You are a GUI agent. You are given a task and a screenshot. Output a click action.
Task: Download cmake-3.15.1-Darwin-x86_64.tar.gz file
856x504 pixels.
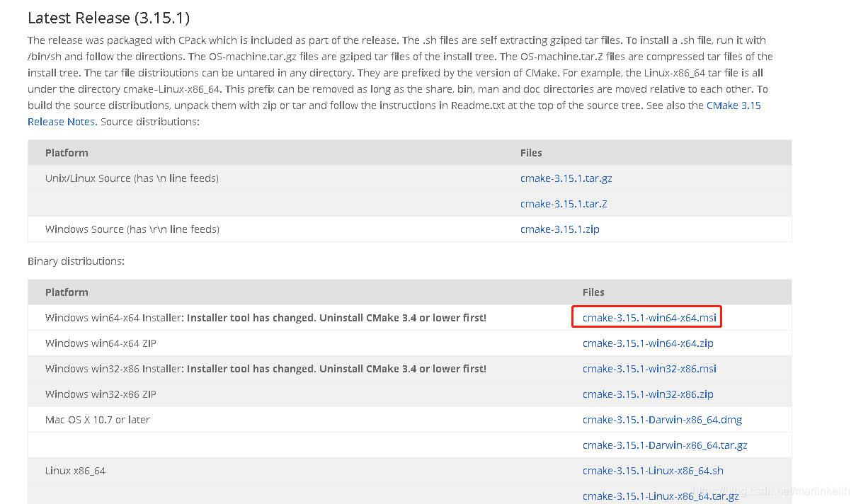pyautogui.click(x=665, y=445)
